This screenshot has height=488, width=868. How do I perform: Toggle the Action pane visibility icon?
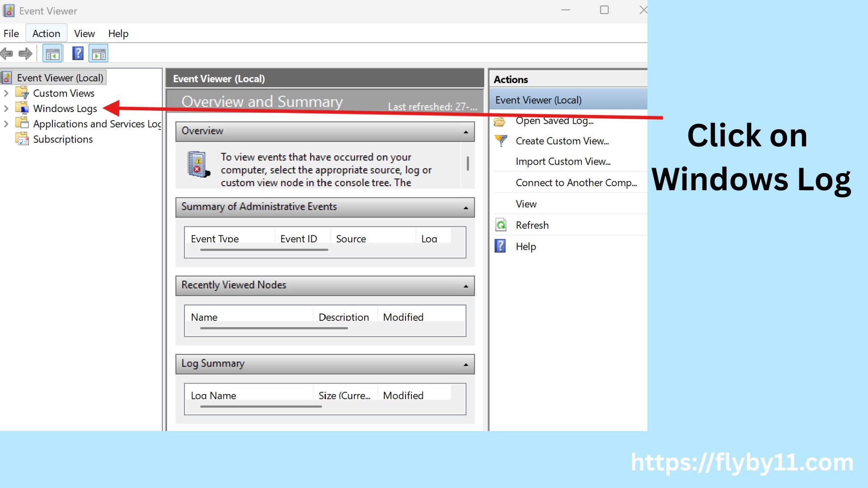(x=98, y=53)
